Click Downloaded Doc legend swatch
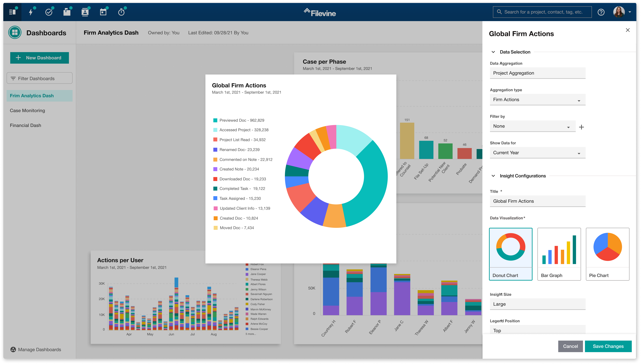The height and width of the screenshot is (364, 641). [215, 179]
